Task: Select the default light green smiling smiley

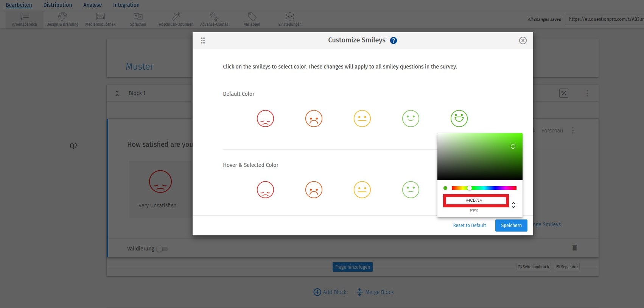Action: pyautogui.click(x=411, y=118)
